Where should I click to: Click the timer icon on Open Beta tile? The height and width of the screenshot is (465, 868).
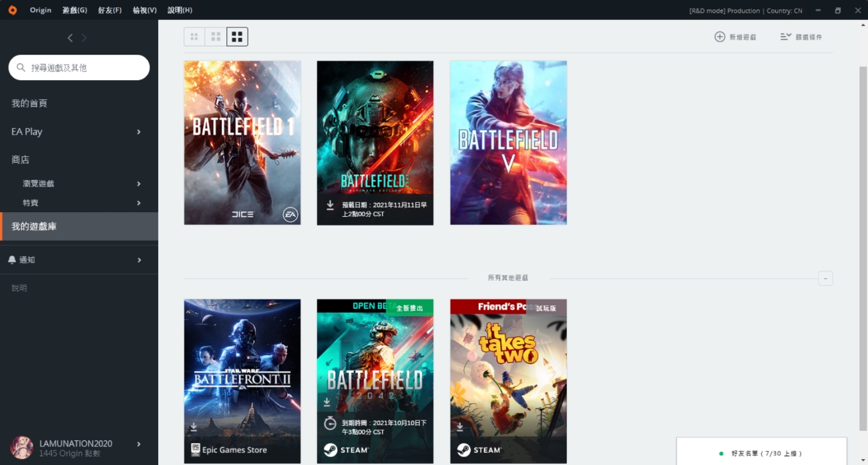(330, 423)
